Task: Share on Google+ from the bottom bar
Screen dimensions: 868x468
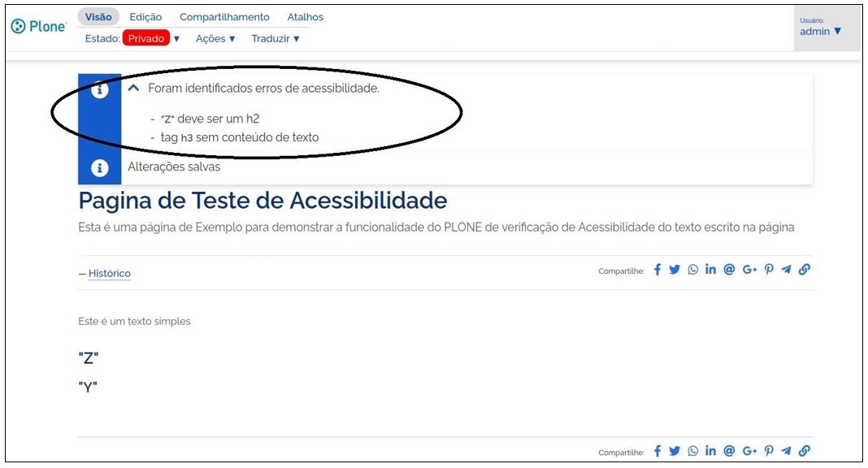Action: pyautogui.click(x=750, y=450)
